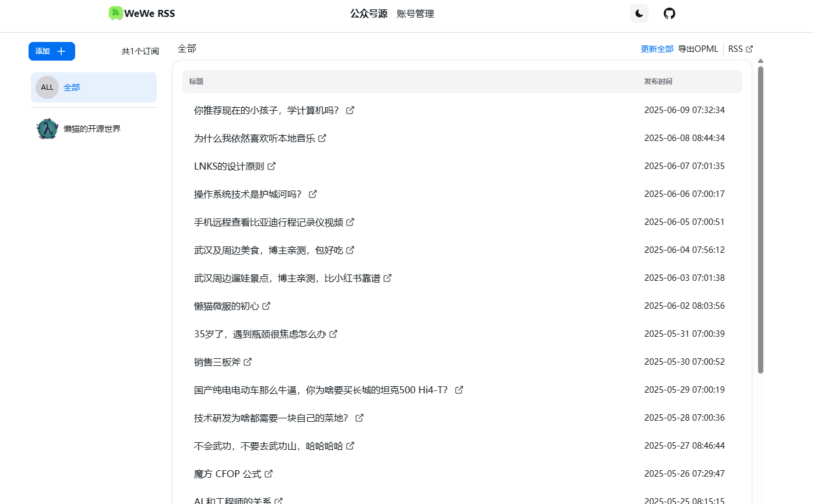This screenshot has width=814, height=504.
Task: Switch to 公众号源 tab
Action: click(x=369, y=14)
